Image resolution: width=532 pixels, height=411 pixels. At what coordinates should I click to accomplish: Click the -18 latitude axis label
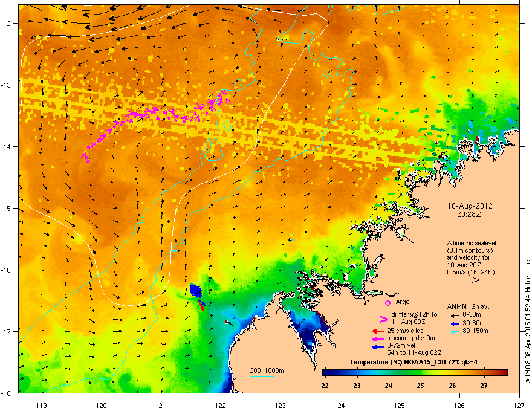pos(7,393)
